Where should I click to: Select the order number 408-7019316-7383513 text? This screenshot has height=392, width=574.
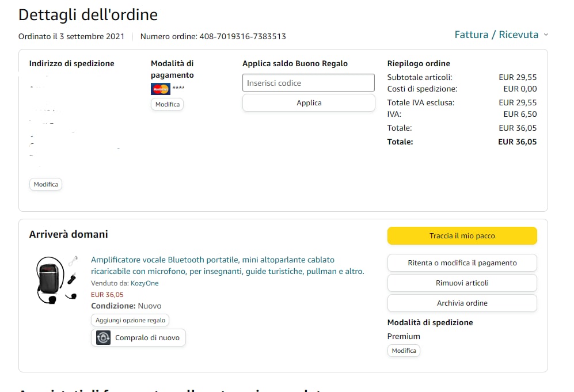click(x=242, y=37)
